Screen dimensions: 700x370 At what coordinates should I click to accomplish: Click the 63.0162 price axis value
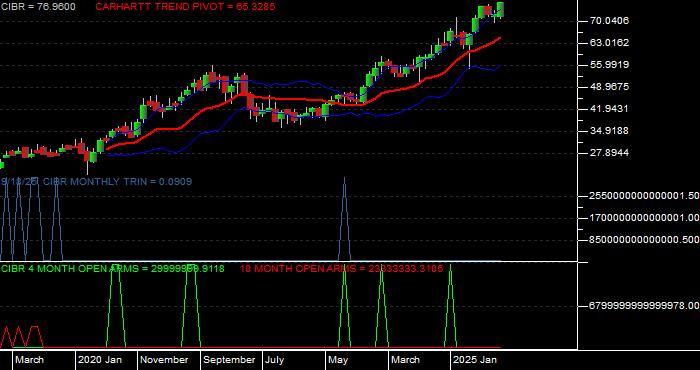[x=609, y=42]
